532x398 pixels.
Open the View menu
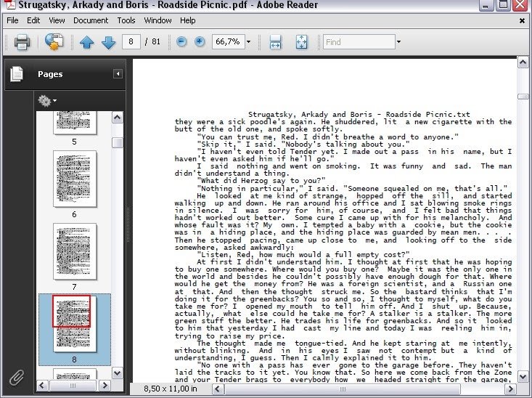coord(57,20)
